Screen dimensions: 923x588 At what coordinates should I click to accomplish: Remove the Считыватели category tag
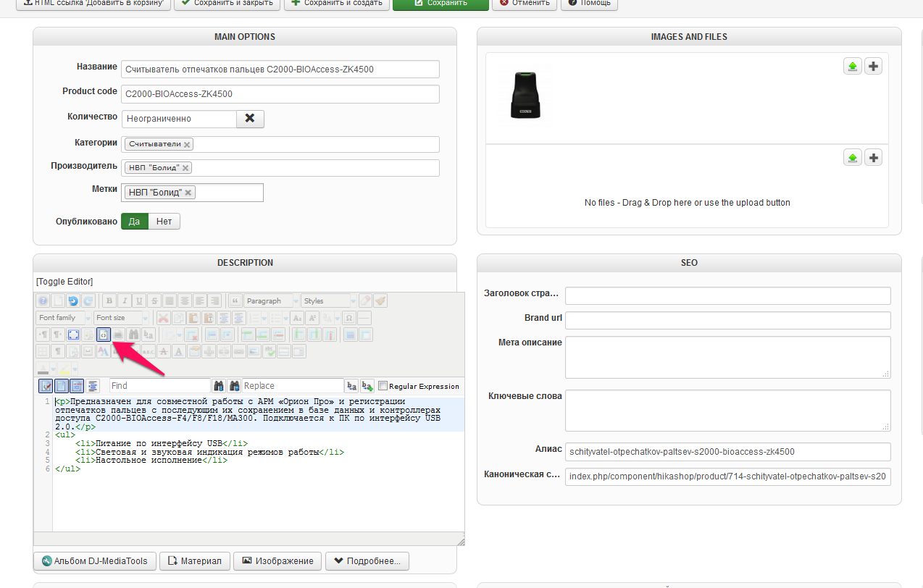187,145
